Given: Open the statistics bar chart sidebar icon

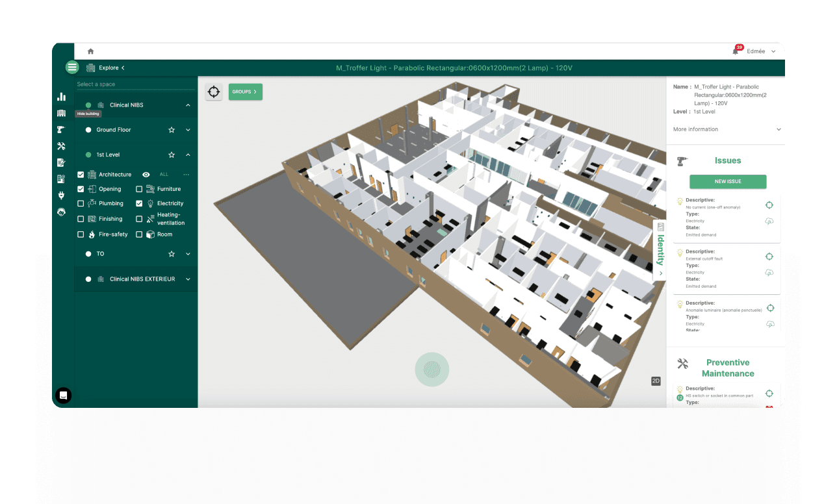Looking at the screenshot, I should click(x=62, y=97).
